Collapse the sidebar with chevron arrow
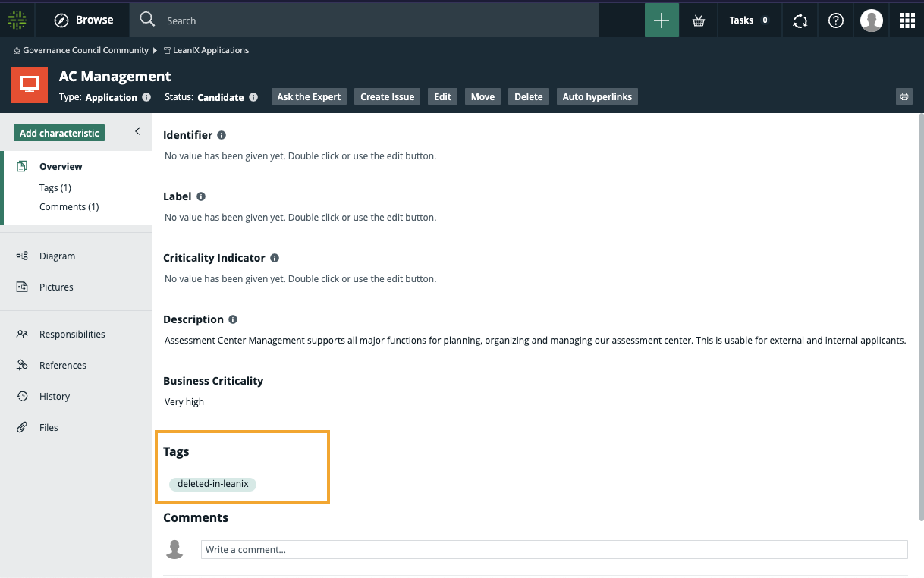The image size is (924, 578). click(137, 131)
